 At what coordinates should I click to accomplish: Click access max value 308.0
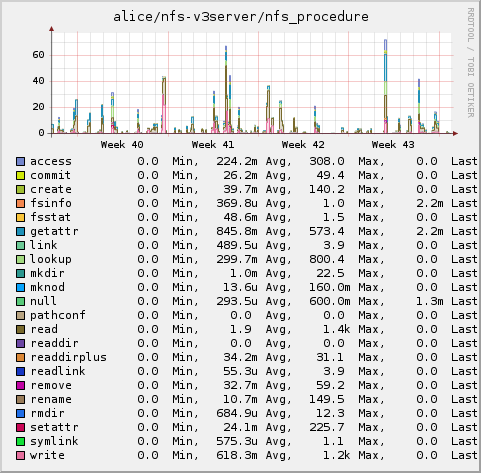point(327,162)
